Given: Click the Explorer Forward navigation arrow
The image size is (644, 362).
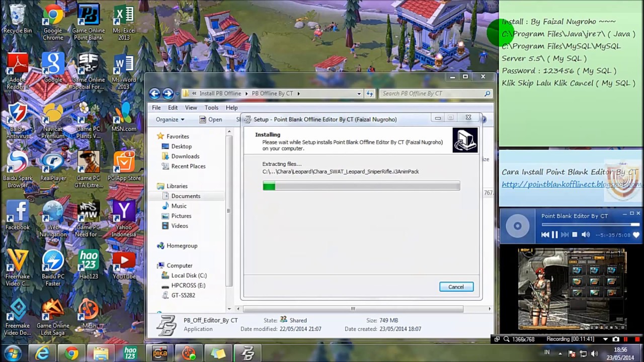Looking at the screenshot, I should 168,93.
